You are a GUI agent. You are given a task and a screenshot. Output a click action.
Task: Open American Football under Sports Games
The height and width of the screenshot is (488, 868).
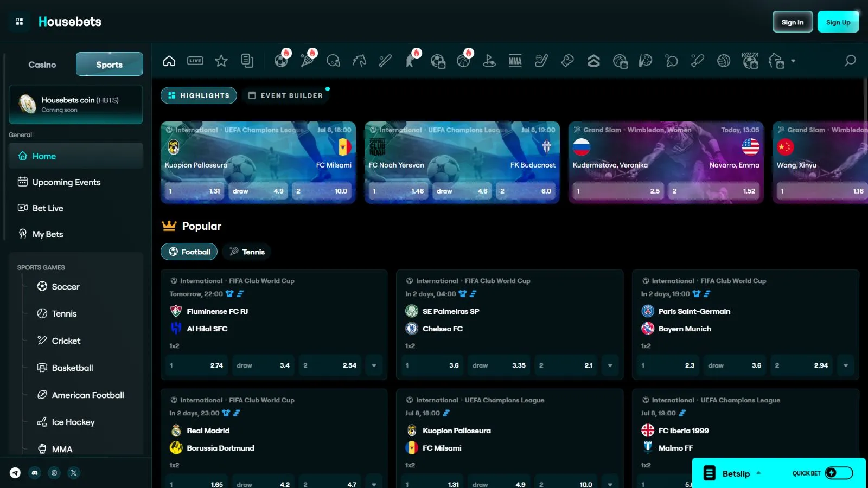pyautogui.click(x=81, y=395)
